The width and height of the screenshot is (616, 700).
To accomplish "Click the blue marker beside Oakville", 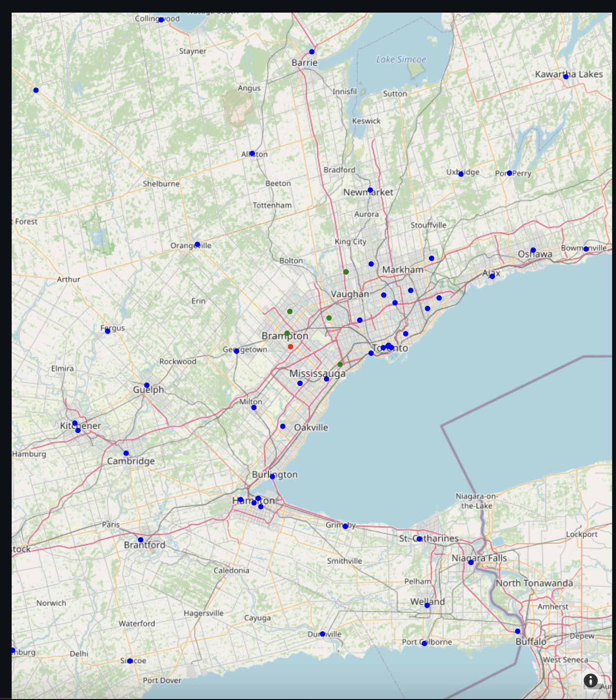I will [283, 427].
